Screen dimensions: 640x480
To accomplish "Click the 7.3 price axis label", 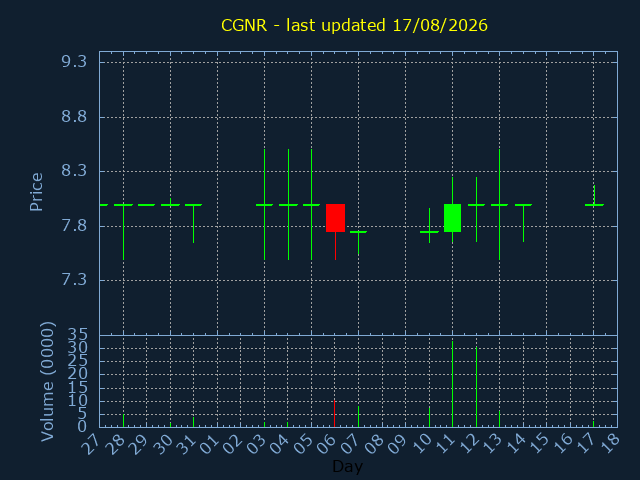I will pyautogui.click(x=74, y=280).
